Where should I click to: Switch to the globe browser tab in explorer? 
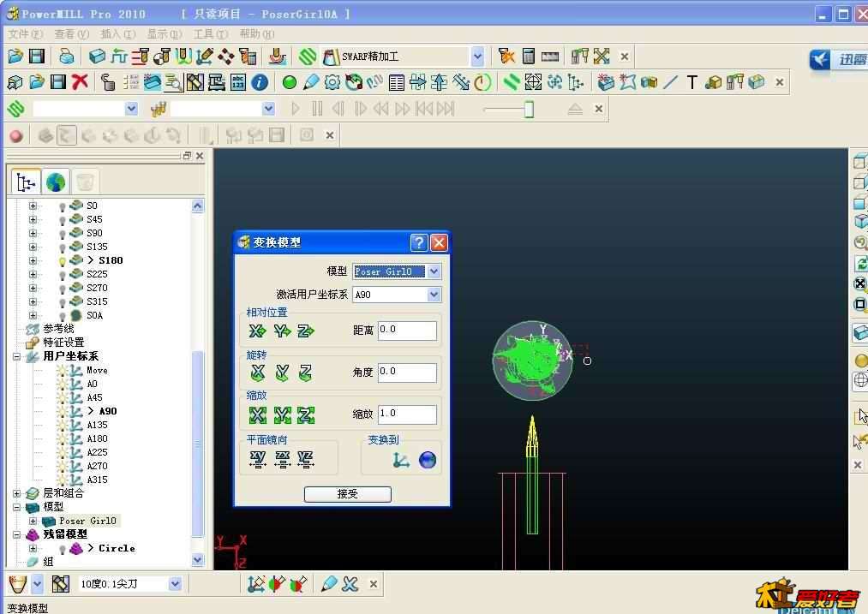(x=56, y=182)
